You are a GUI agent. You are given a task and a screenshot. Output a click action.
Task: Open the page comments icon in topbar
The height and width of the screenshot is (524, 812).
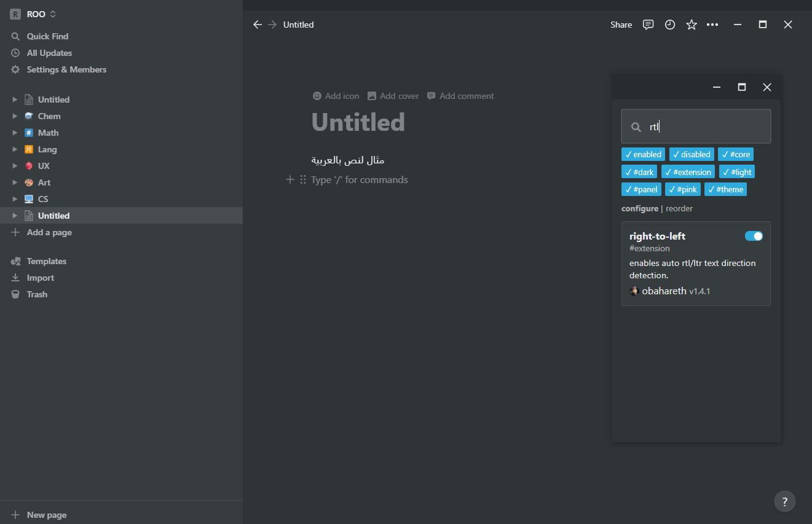click(x=648, y=25)
